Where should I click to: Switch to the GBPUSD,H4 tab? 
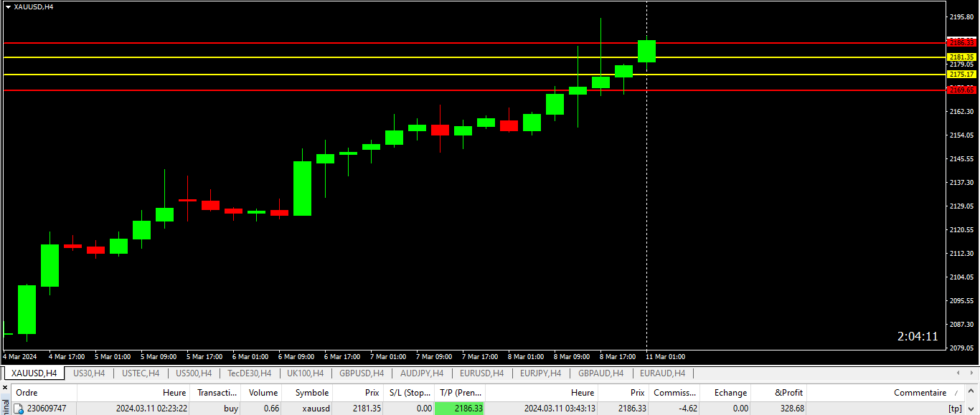point(362,373)
